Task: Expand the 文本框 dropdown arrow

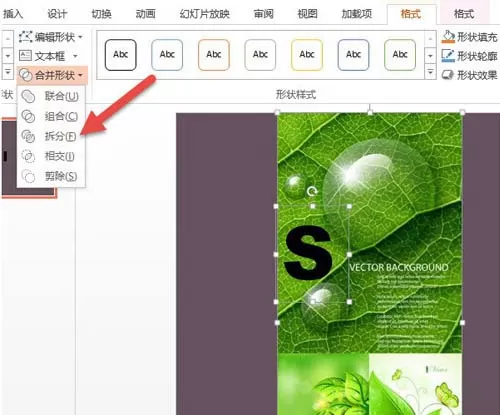Action: pos(75,56)
